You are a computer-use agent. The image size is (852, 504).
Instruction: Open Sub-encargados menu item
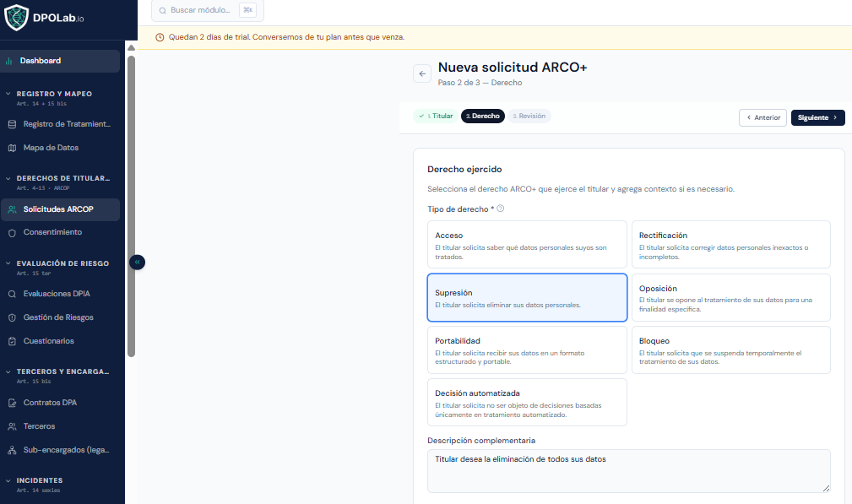click(60, 450)
